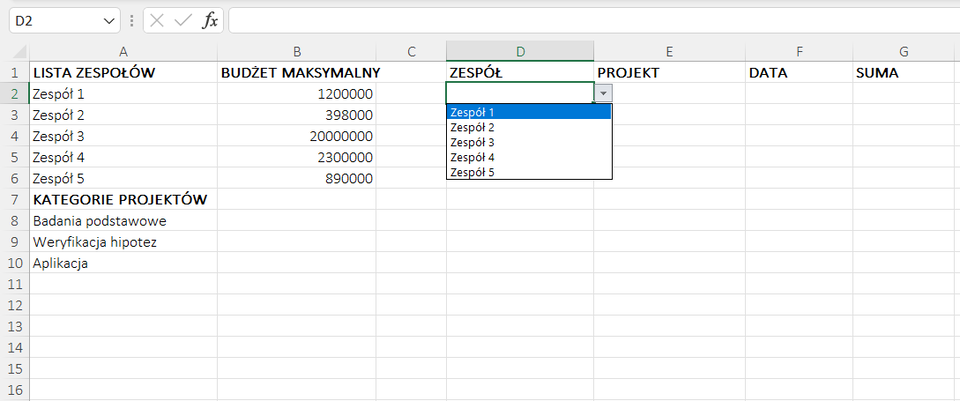
Task: Click the BUDŻET MAKSYMALNY header cell
Action: [297, 73]
